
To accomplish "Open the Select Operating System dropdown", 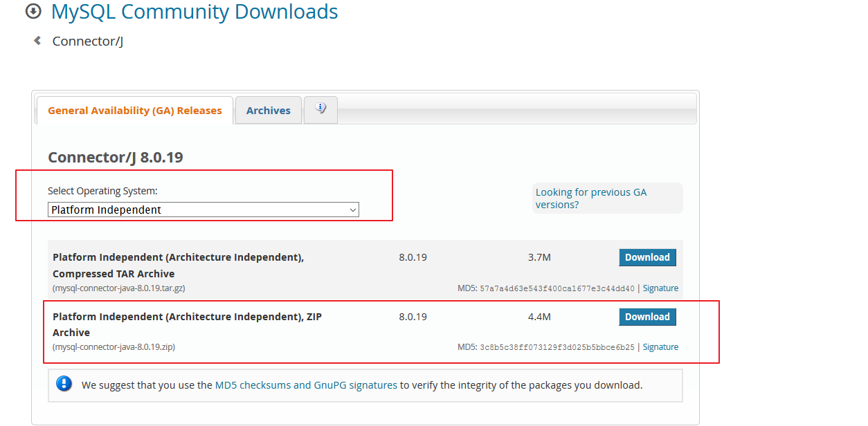I will point(204,210).
